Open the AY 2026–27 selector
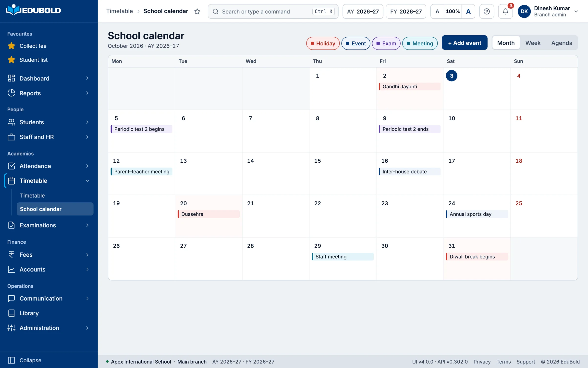Image resolution: width=588 pixels, height=368 pixels. point(363,11)
